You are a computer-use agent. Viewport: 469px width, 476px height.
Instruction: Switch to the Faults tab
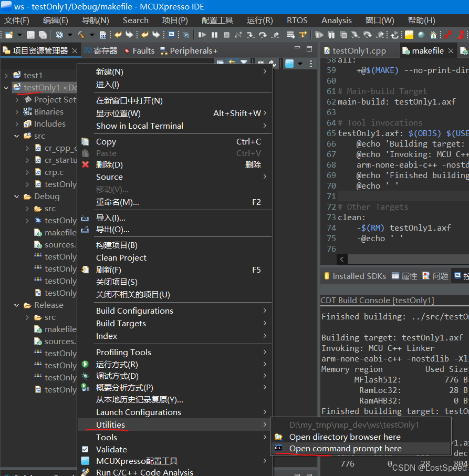tap(139, 50)
